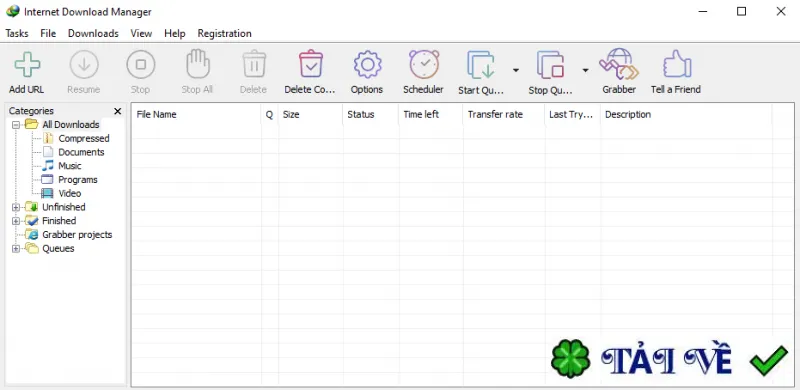Open the View menu

tap(141, 33)
